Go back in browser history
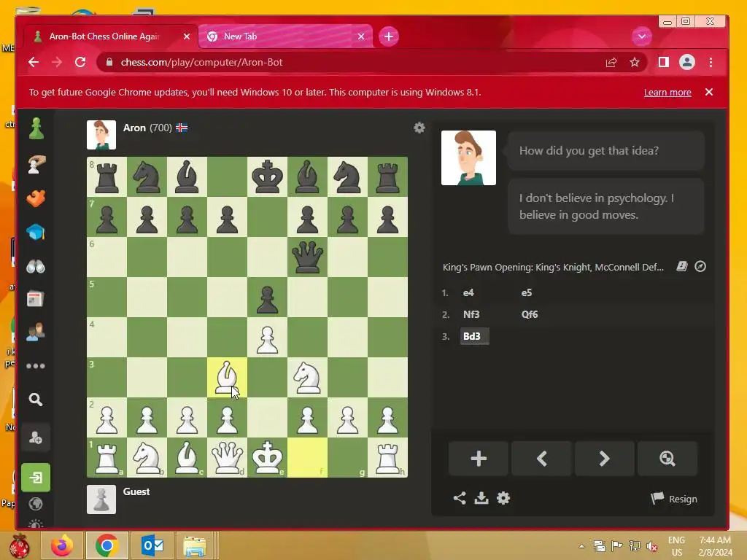Screen dimensions: 747x560 point(34,62)
